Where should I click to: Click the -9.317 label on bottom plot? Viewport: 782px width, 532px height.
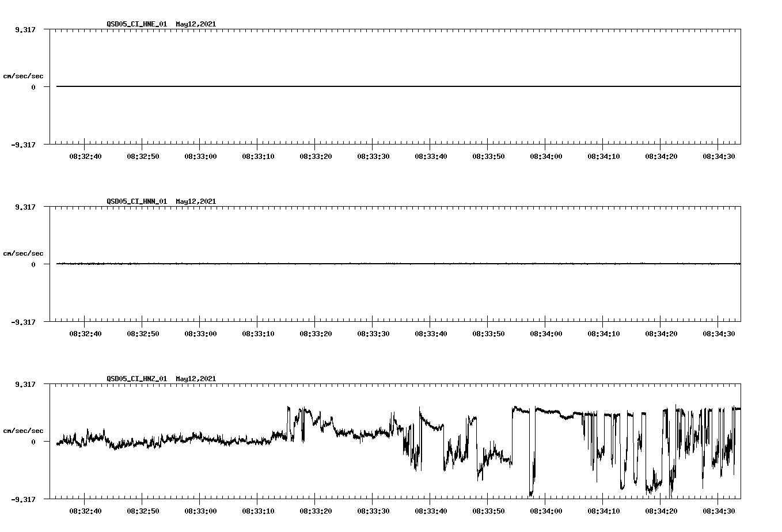[22, 499]
